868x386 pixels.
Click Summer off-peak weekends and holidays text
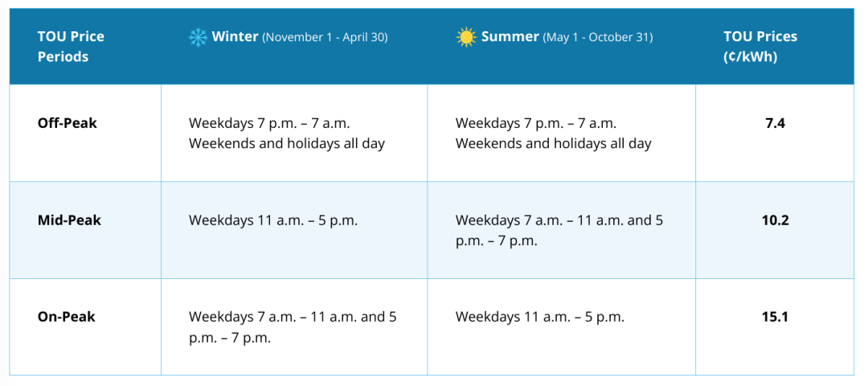(x=554, y=144)
